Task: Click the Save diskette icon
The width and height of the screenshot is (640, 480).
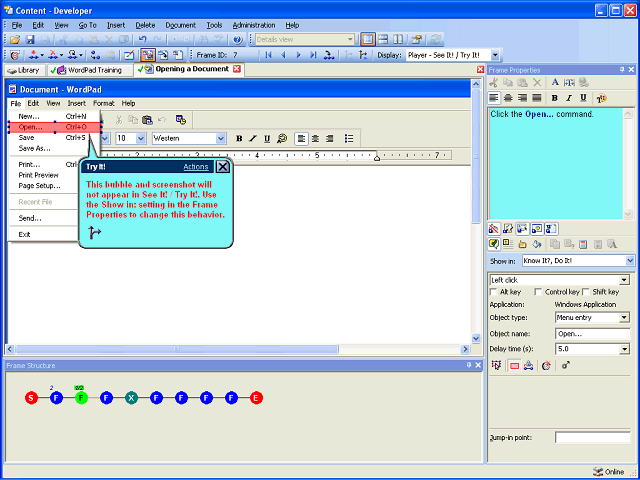Action: [x=30, y=40]
